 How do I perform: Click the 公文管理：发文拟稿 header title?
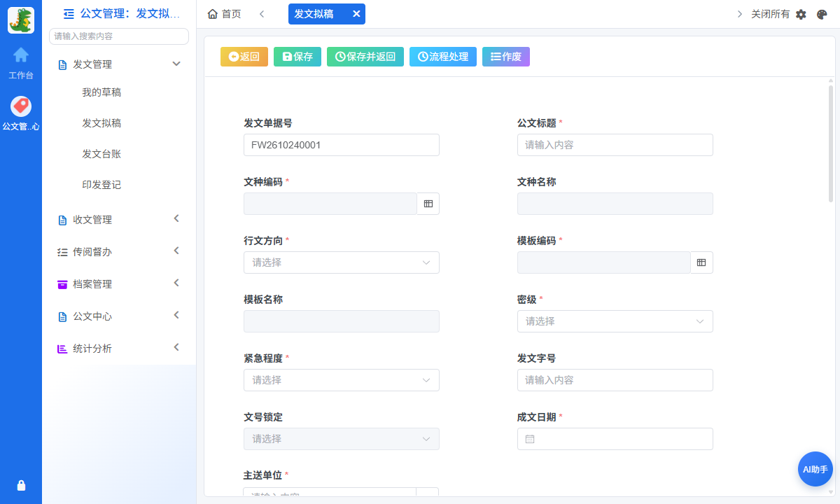pos(130,13)
